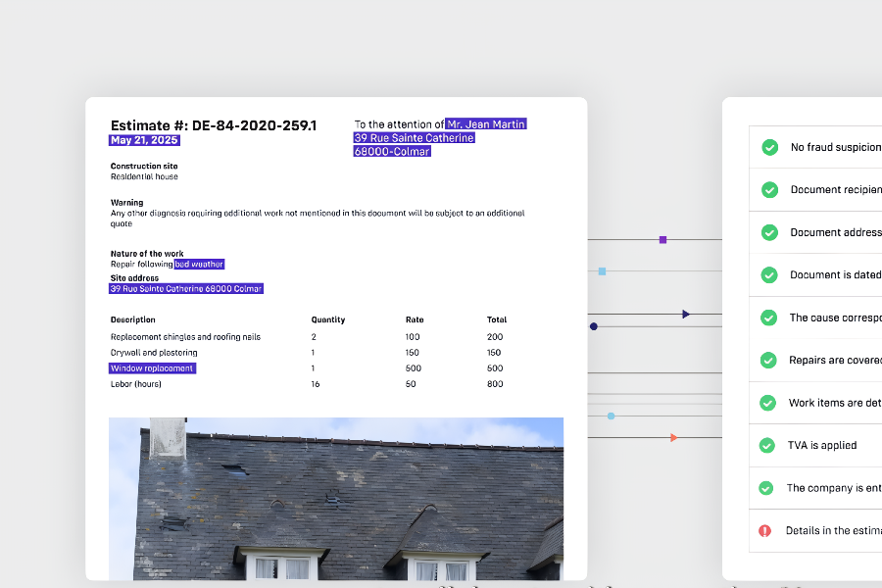Screen dimensions: 882x588
Task: Click the 200 total for shingles
Action: pyautogui.click(x=495, y=337)
